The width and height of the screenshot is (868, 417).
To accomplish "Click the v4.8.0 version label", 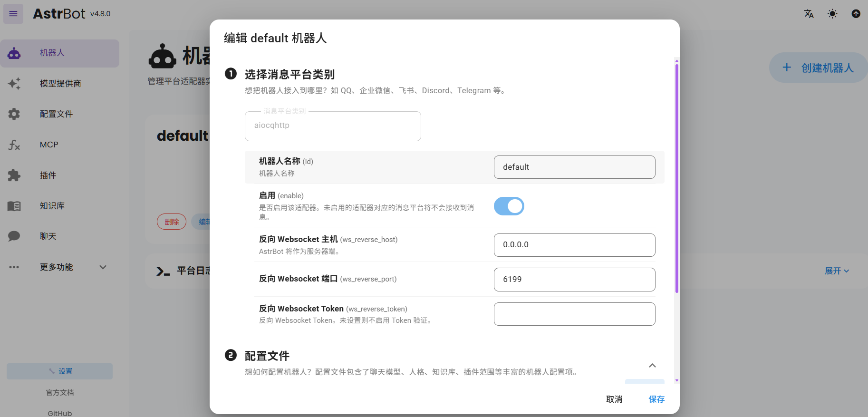I will point(100,14).
